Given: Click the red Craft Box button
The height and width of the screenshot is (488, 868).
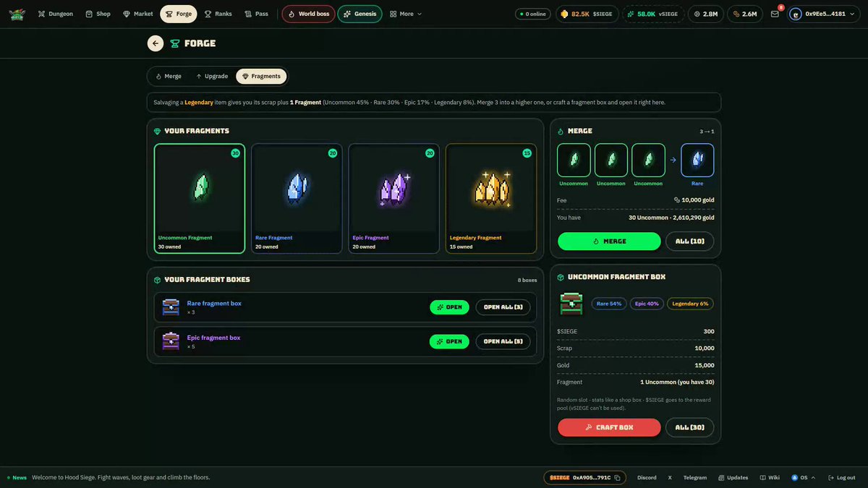Looking at the screenshot, I should (609, 427).
